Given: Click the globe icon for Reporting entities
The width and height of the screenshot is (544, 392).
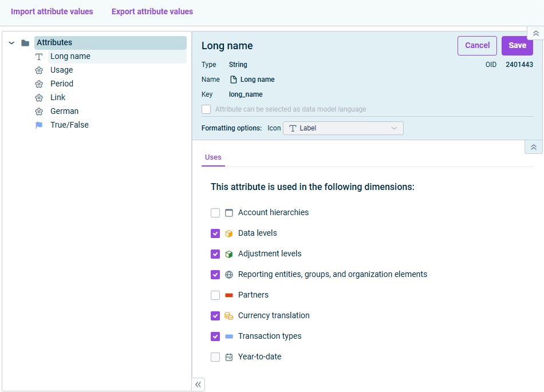Looking at the screenshot, I should tap(229, 275).
